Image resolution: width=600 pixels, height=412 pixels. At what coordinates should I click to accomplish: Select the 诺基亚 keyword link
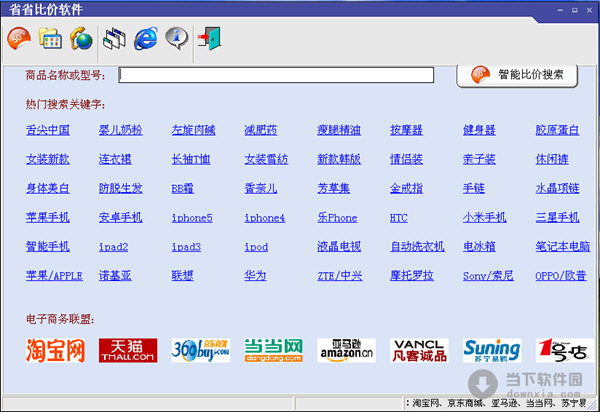(x=119, y=275)
